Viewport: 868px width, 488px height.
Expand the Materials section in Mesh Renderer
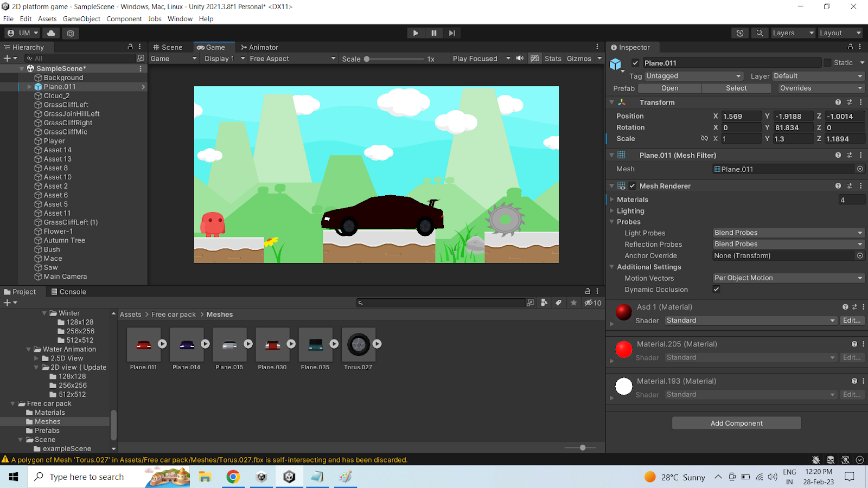[612, 200]
